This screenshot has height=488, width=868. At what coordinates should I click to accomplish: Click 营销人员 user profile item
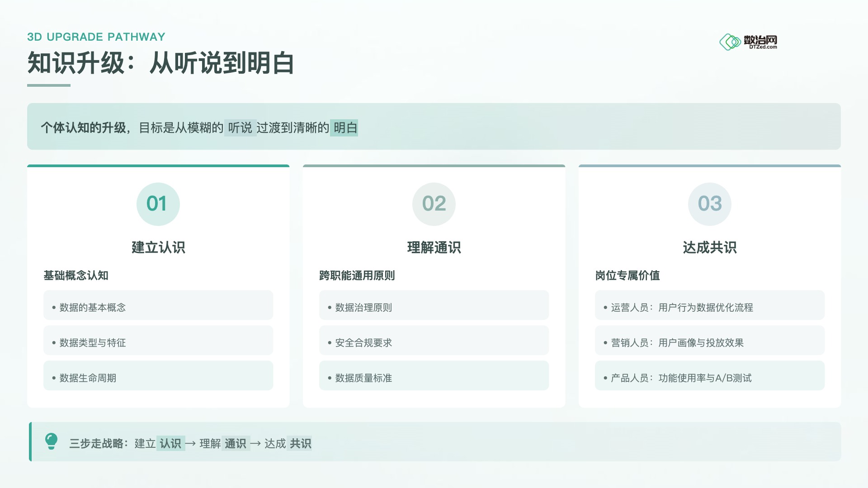(709, 343)
